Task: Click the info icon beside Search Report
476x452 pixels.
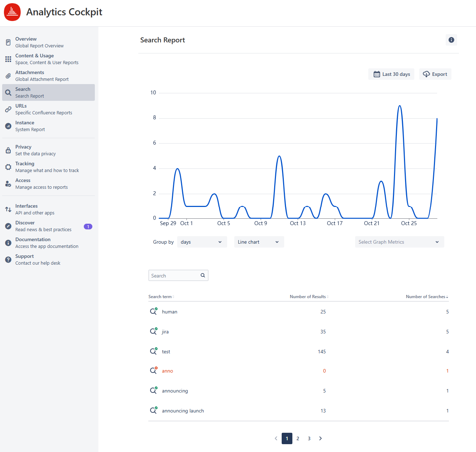Action: [451, 40]
